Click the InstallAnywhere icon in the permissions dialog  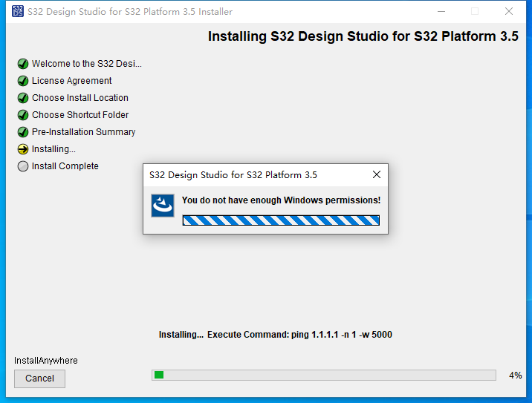(163, 206)
